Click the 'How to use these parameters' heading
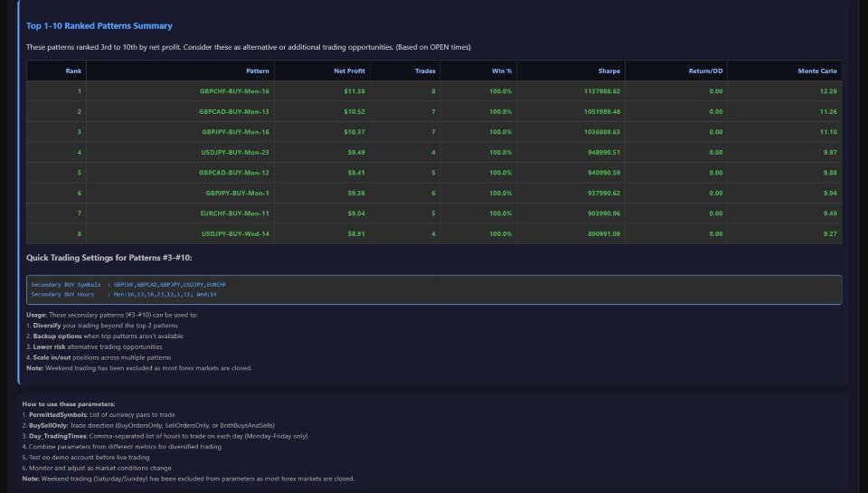This screenshot has width=868, height=493. 69,404
